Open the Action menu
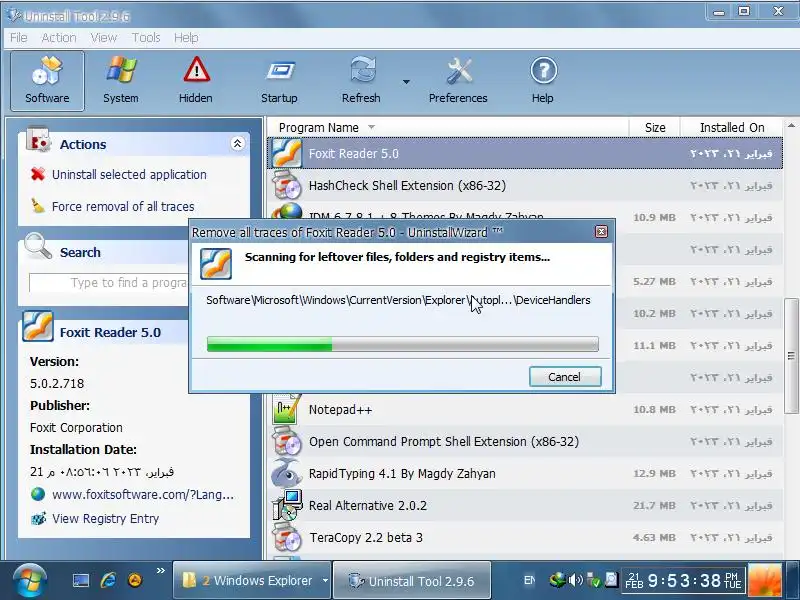This screenshot has height=600, width=800. 59,38
